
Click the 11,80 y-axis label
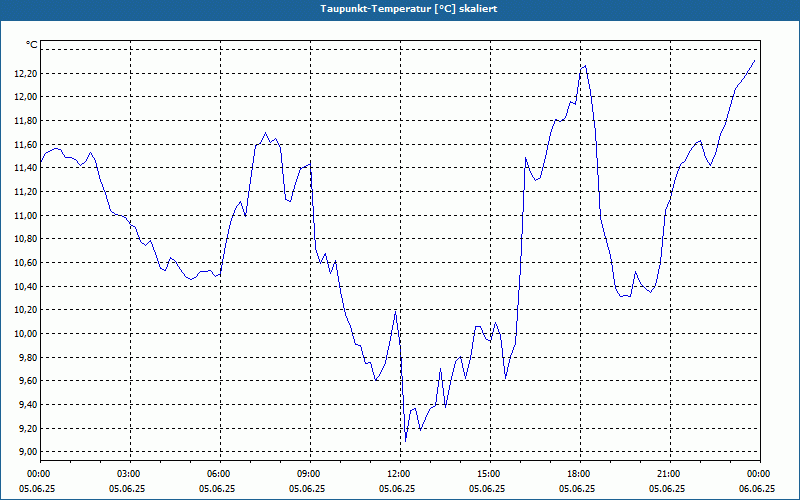click(x=27, y=121)
